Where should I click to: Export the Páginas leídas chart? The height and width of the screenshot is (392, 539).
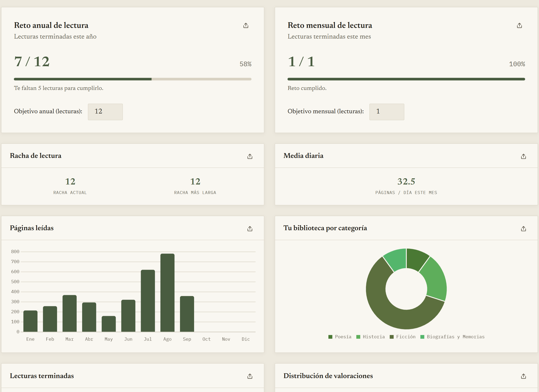(250, 228)
